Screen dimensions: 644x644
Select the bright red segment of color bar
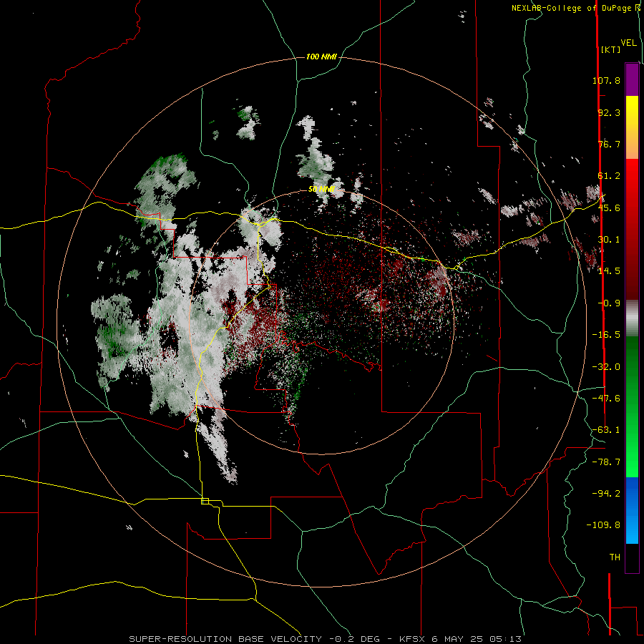pos(632,229)
